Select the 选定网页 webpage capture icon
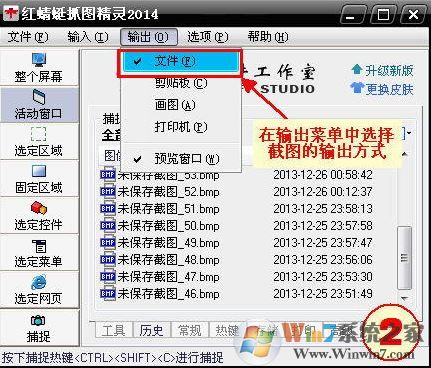This screenshot has width=431, height=368. pos(39,282)
